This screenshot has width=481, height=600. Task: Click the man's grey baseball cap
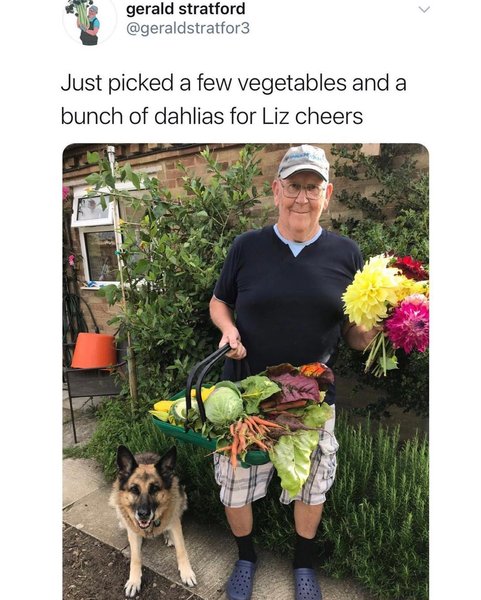[304, 162]
